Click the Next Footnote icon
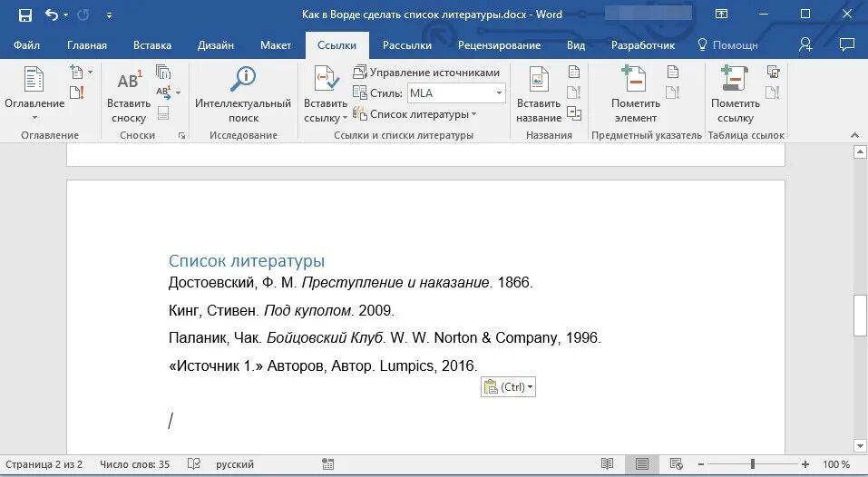The image size is (868, 477). tap(164, 92)
